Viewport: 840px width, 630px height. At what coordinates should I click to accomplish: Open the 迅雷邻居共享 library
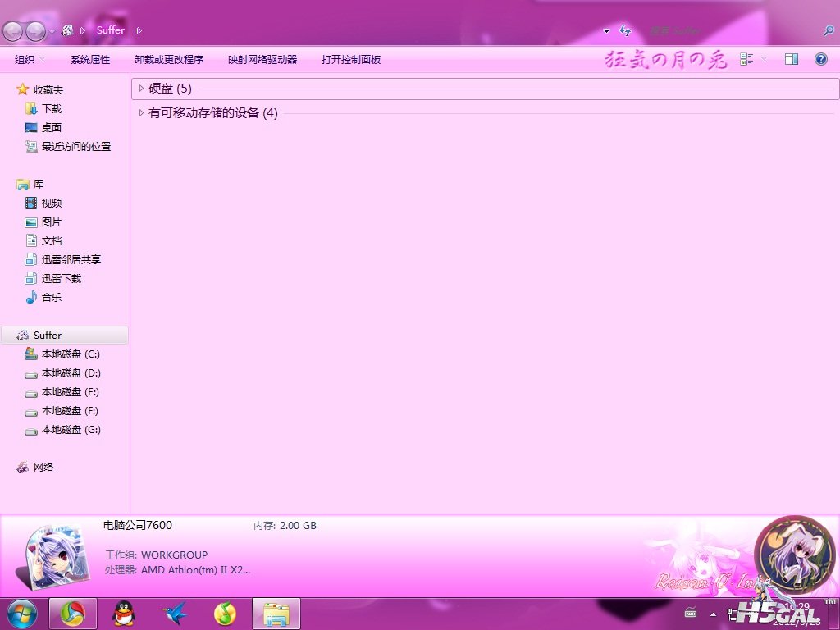coord(71,259)
